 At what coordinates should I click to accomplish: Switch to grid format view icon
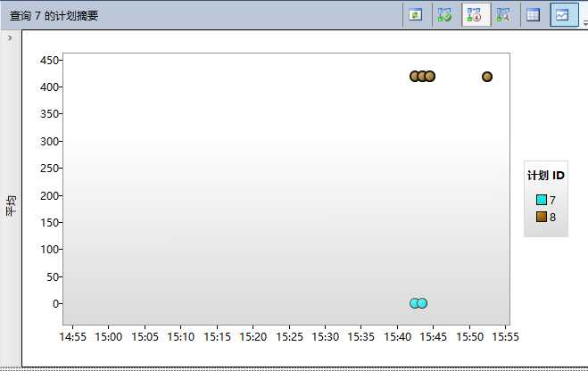pos(533,15)
